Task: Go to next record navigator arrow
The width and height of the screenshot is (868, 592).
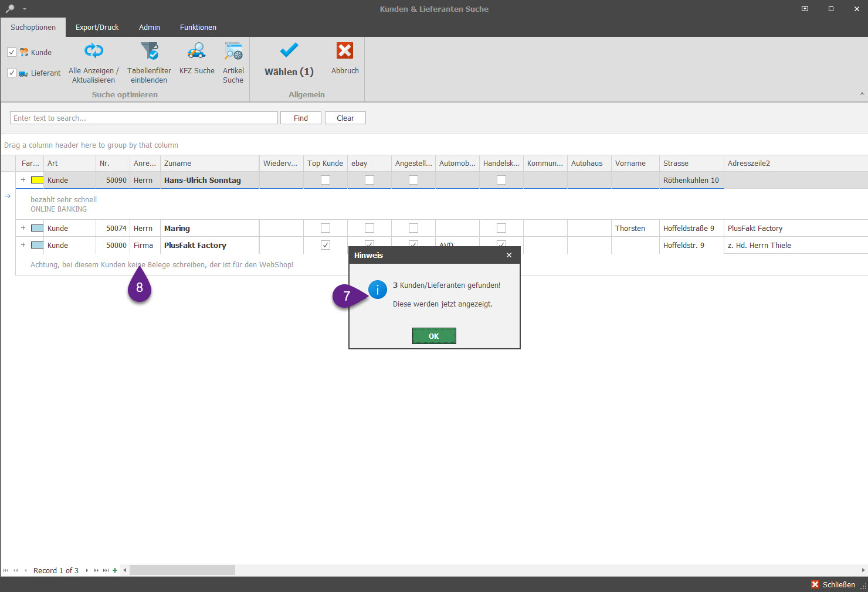Action: pos(87,570)
